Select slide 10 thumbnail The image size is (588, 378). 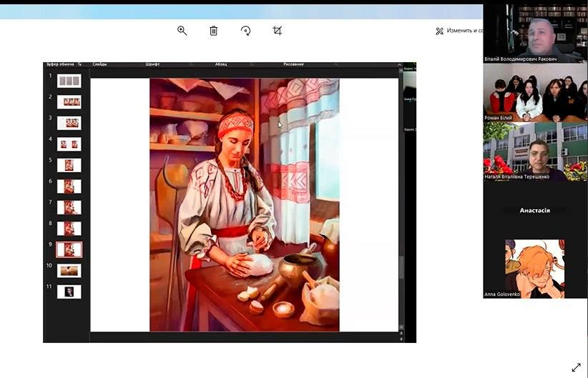[x=69, y=271]
